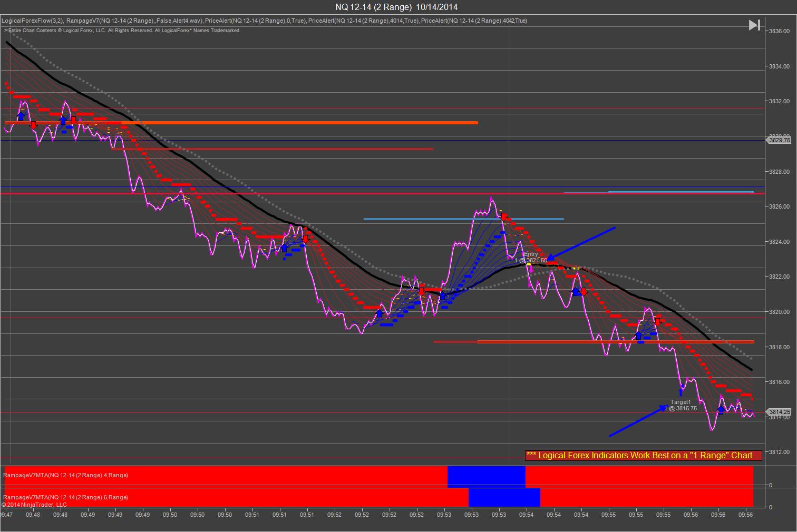Select the RampageV7MTA 6,Range panel label
797x532 pixels.
66,497
